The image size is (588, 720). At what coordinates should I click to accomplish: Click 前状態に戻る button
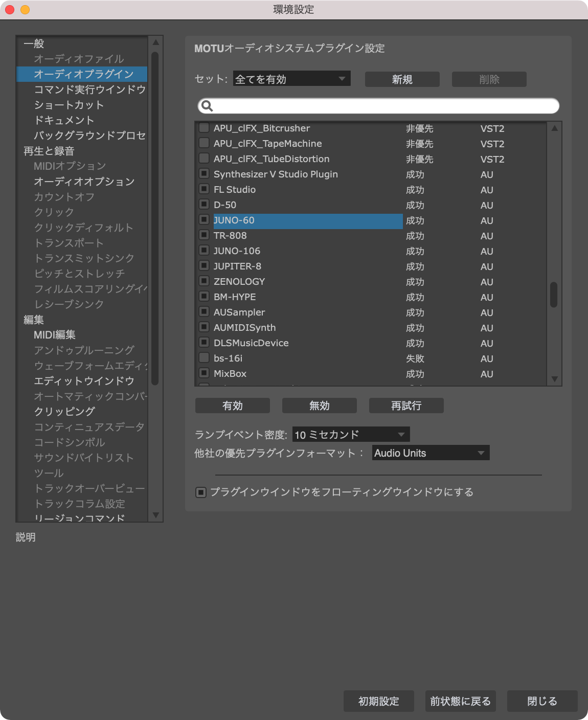point(461,701)
